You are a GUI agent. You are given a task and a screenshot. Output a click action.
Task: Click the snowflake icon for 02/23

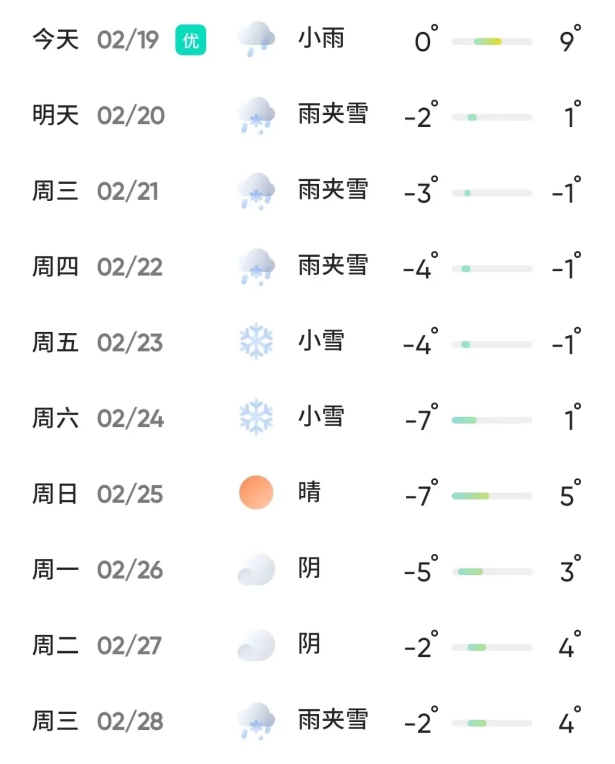pyautogui.click(x=256, y=342)
